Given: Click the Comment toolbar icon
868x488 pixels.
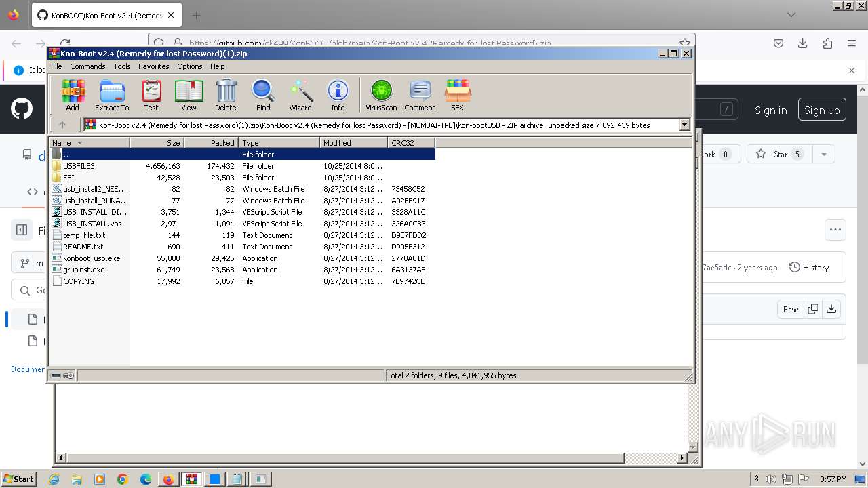Looking at the screenshot, I should coord(420,95).
